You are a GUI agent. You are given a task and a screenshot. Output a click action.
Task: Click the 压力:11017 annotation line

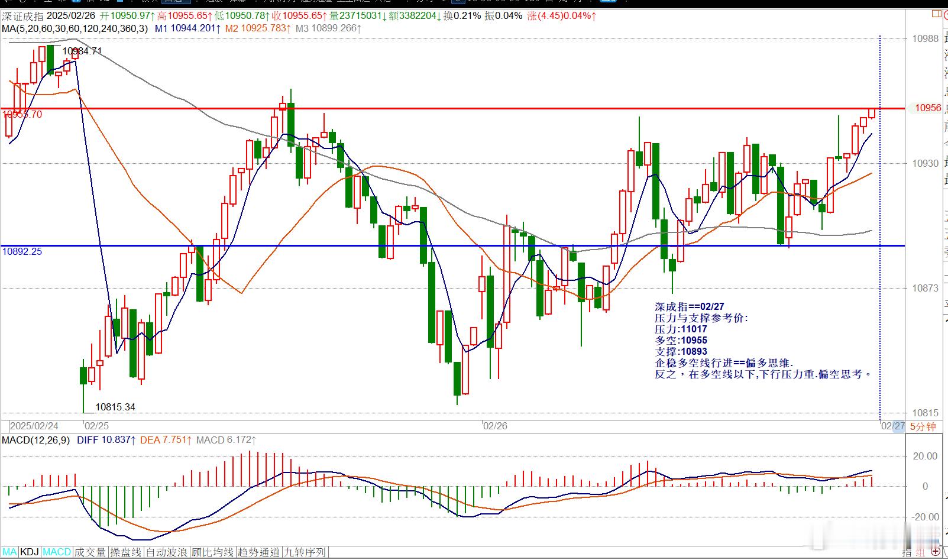pos(681,329)
